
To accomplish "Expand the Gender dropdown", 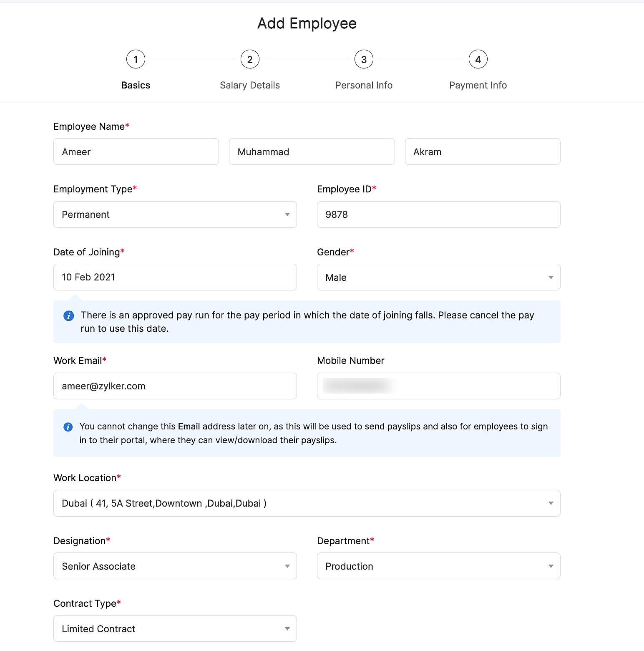I will (x=438, y=278).
